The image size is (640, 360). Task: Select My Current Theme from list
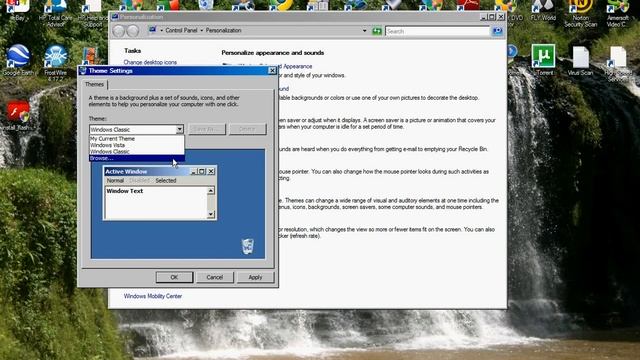[x=137, y=139]
